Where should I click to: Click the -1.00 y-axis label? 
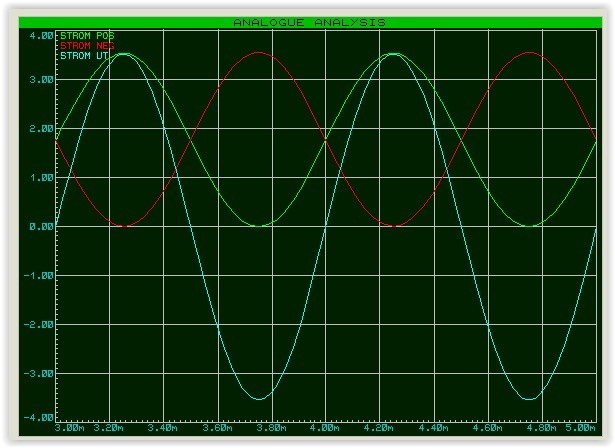click(x=38, y=276)
